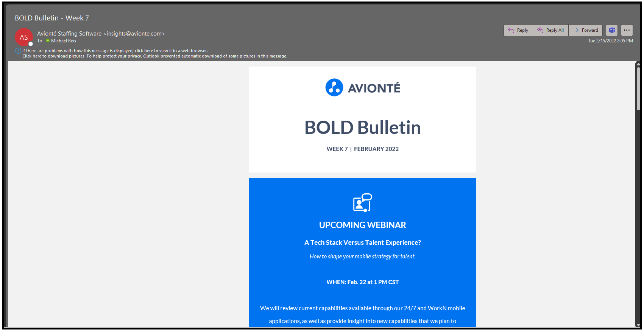Screen dimensions: 644x331
Task: Click the info icon in message bar
Action: pyautogui.click(x=18, y=51)
